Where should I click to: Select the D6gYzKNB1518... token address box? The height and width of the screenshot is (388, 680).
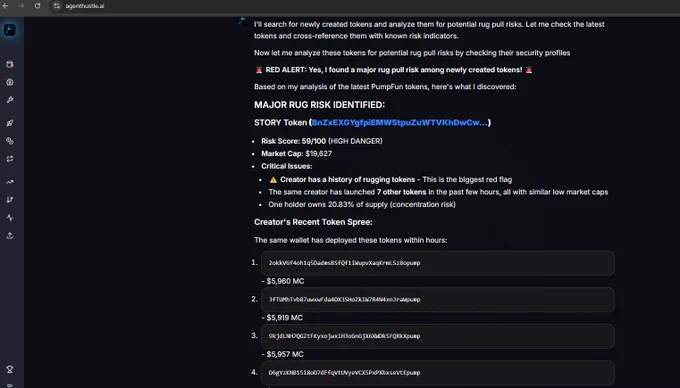438,372
